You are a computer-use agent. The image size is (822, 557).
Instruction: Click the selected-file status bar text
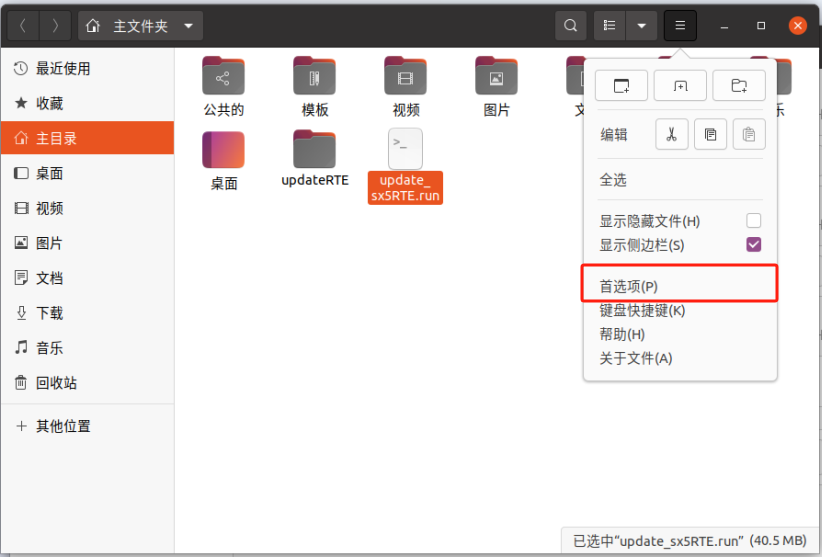coord(690,541)
